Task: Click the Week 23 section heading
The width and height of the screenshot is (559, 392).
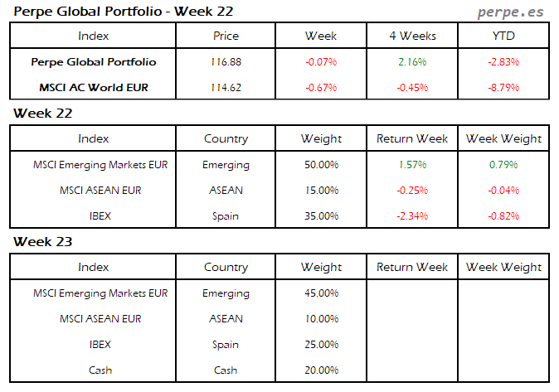Action: pyautogui.click(x=41, y=242)
